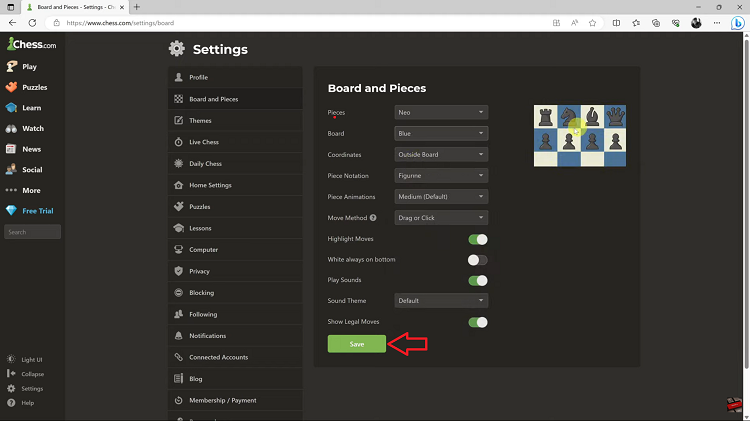Image resolution: width=750 pixels, height=421 pixels.
Task: Click the Move Method help question icon
Action: [373, 218]
